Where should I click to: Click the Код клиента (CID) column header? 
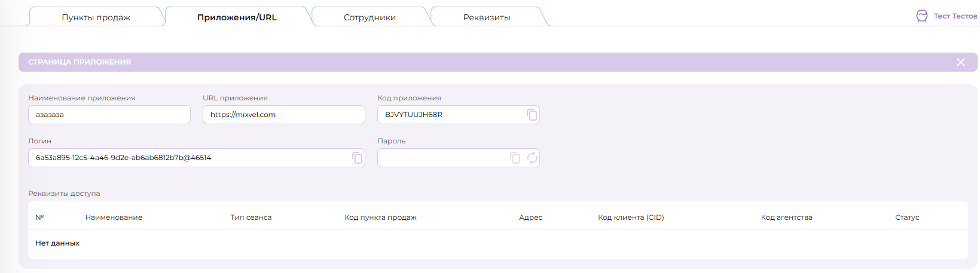click(x=631, y=217)
